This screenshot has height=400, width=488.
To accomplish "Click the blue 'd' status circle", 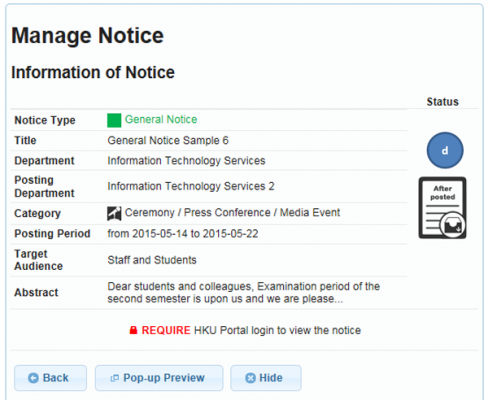I will 445,150.
